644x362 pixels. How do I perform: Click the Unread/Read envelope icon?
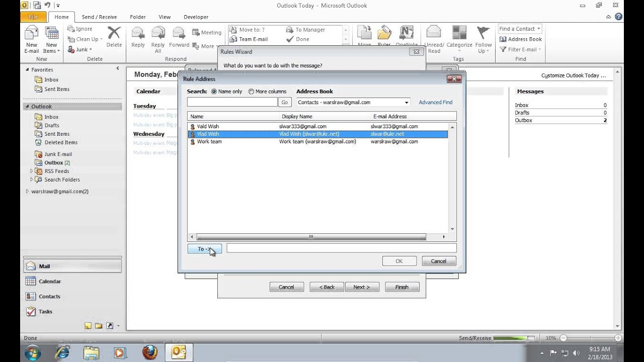[x=434, y=32]
